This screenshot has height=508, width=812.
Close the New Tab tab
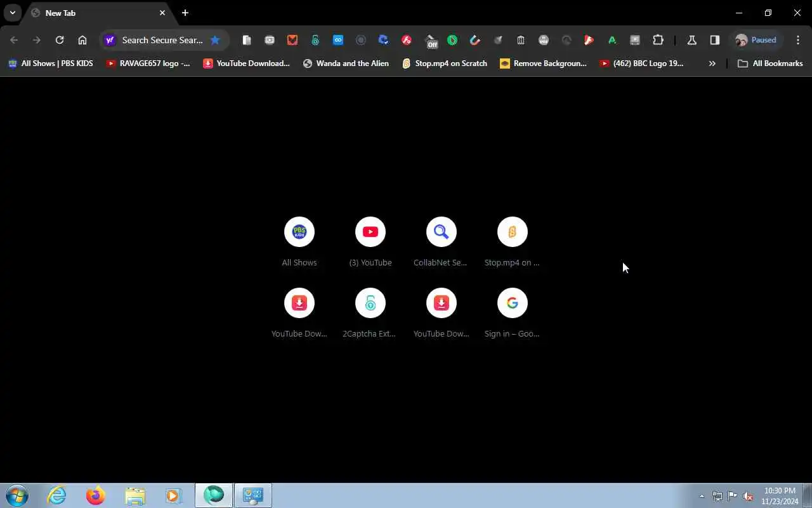tap(162, 13)
